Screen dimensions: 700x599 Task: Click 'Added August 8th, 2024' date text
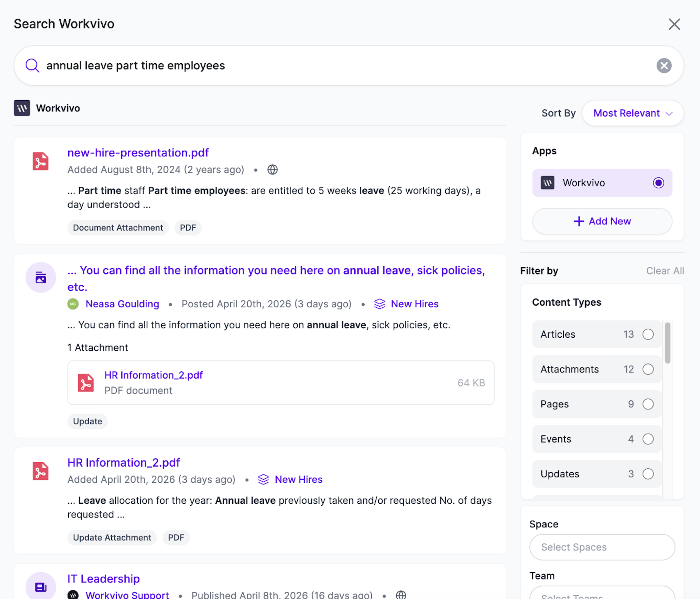(x=156, y=170)
